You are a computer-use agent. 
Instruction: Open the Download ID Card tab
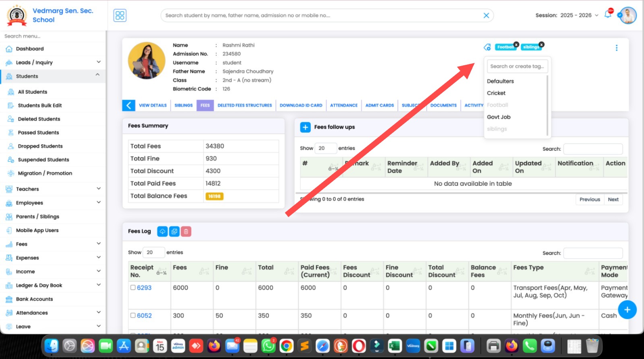[301, 106]
